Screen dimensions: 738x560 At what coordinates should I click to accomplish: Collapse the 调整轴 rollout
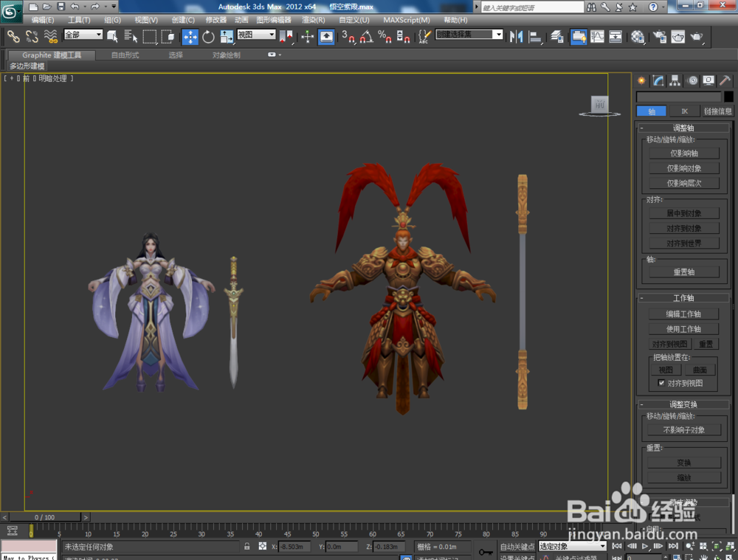(x=683, y=128)
